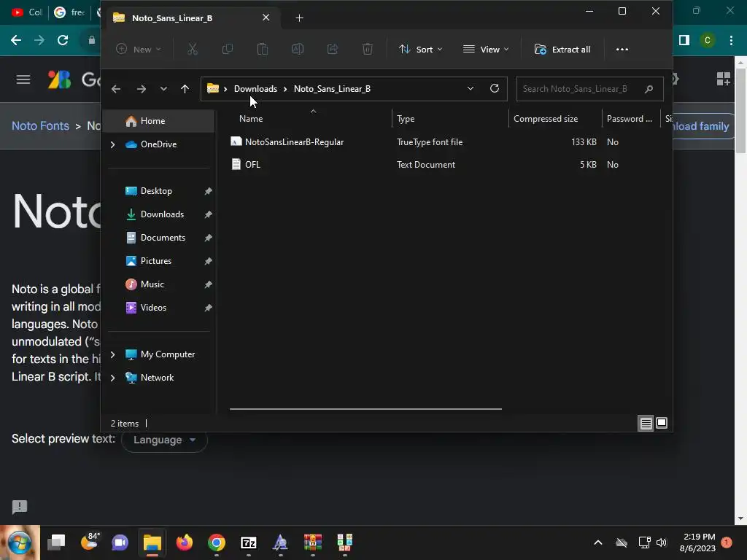Open Videos in the navigation pane

click(153, 308)
